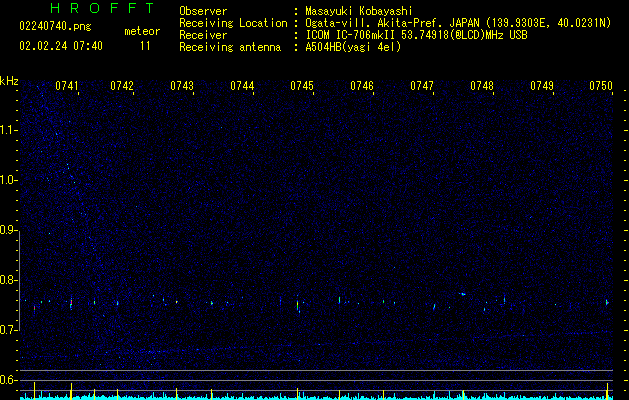Click the 0749 time marker
The height and width of the screenshot is (400, 629).
(542, 86)
